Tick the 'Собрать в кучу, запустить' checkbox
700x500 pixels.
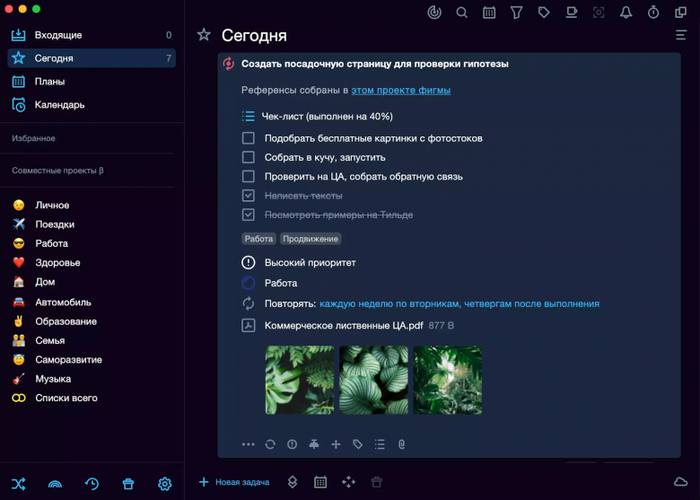[x=248, y=157]
